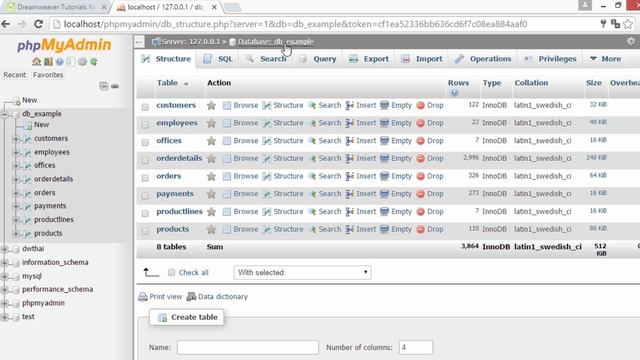Bookmark this page with the star icon
The width and height of the screenshot is (640, 360).
coord(628,24)
